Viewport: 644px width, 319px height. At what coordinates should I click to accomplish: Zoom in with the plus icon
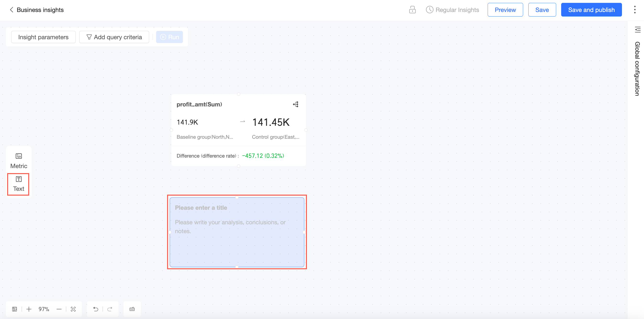pyautogui.click(x=29, y=309)
